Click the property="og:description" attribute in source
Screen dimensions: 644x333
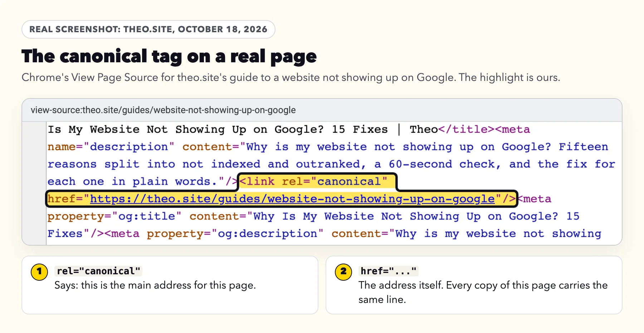pos(235,234)
